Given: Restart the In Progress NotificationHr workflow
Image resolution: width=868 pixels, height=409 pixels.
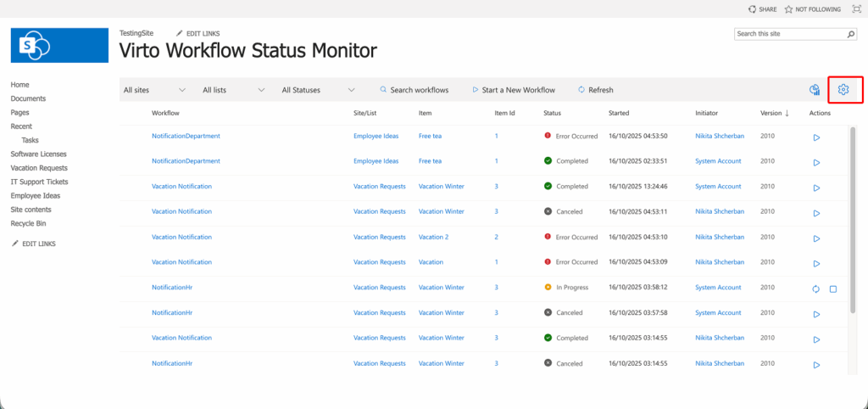Looking at the screenshot, I should pyautogui.click(x=815, y=289).
